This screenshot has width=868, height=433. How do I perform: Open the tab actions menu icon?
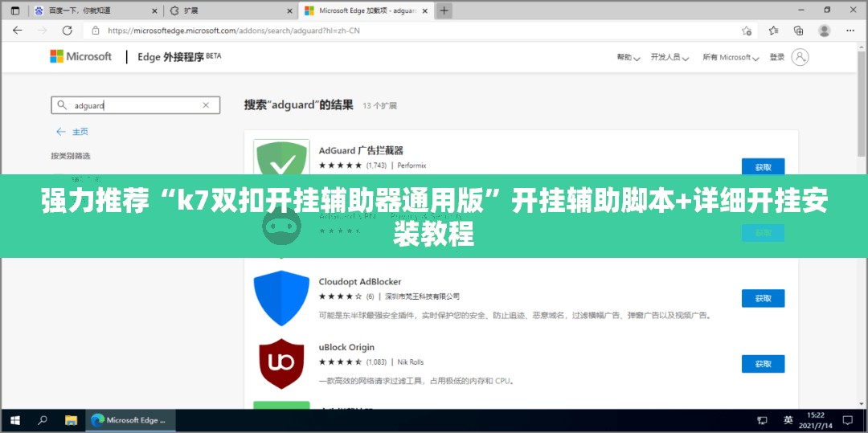click(x=15, y=10)
